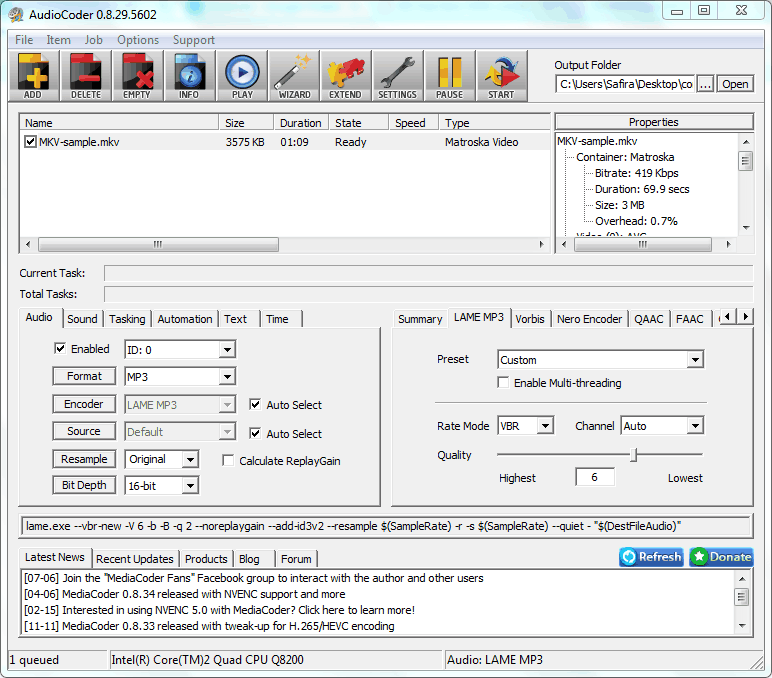The height and width of the screenshot is (678, 772).
Task: Switch to Recent Updates tab
Action: tap(134, 559)
